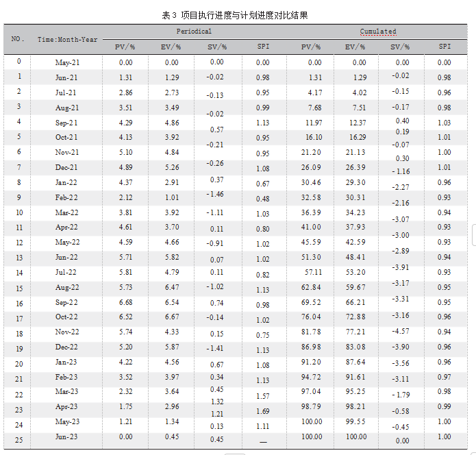Select cumulated PV value '16.10'
476x455 pixels.
coord(314,137)
